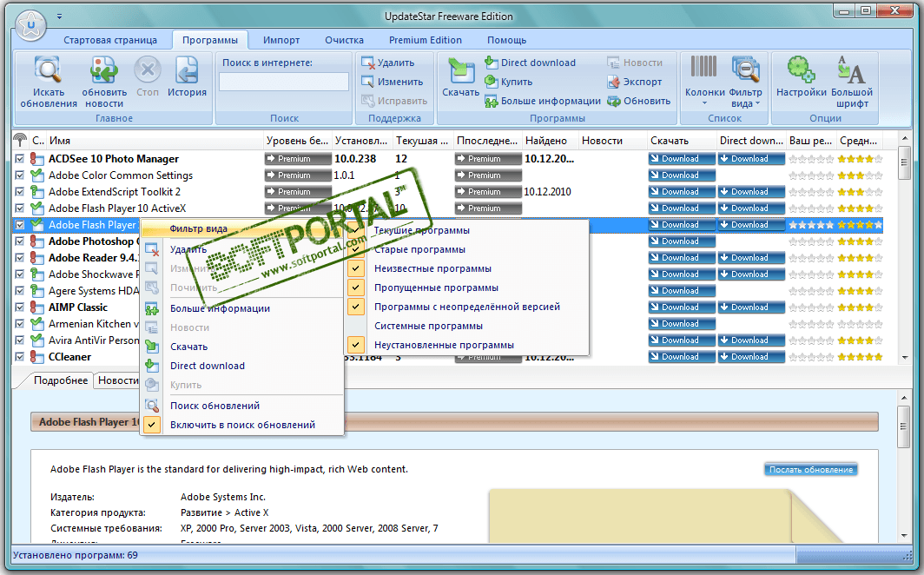Click Direct Download for the CCleaner row
924x575 pixels.
tap(751, 356)
